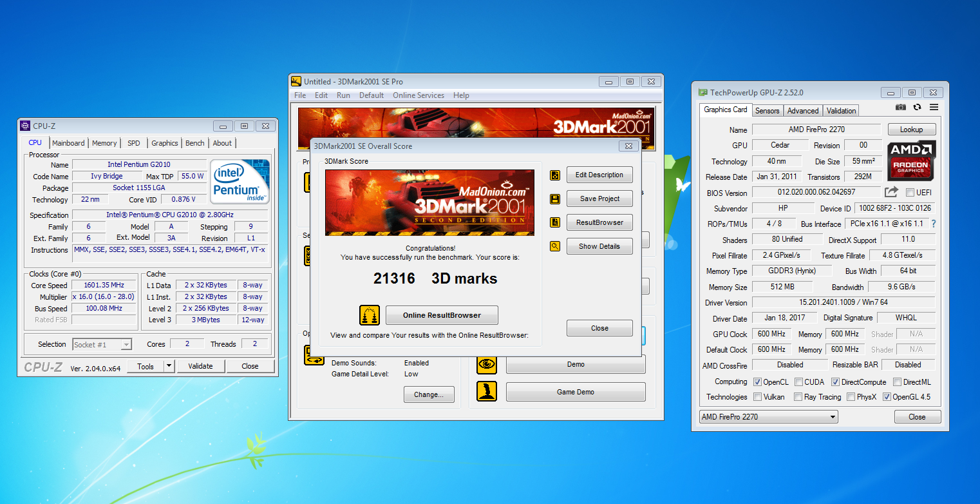The height and width of the screenshot is (504, 980).
Task: Open the Edit menu in 3DMark2001
Action: click(321, 95)
